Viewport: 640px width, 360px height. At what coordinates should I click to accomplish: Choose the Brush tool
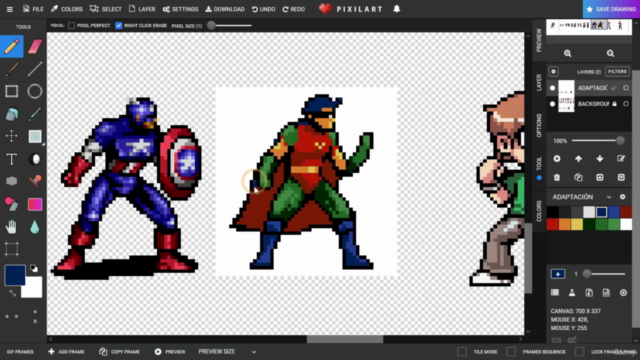tap(11, 69)
